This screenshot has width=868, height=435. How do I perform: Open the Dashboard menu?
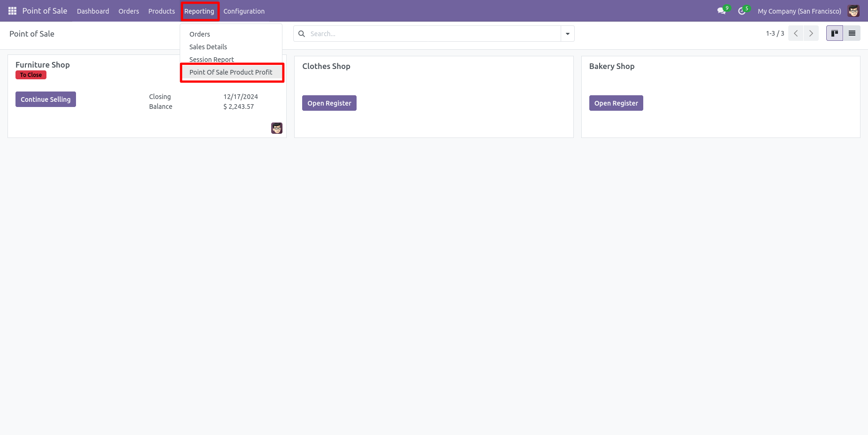point(93,11)
